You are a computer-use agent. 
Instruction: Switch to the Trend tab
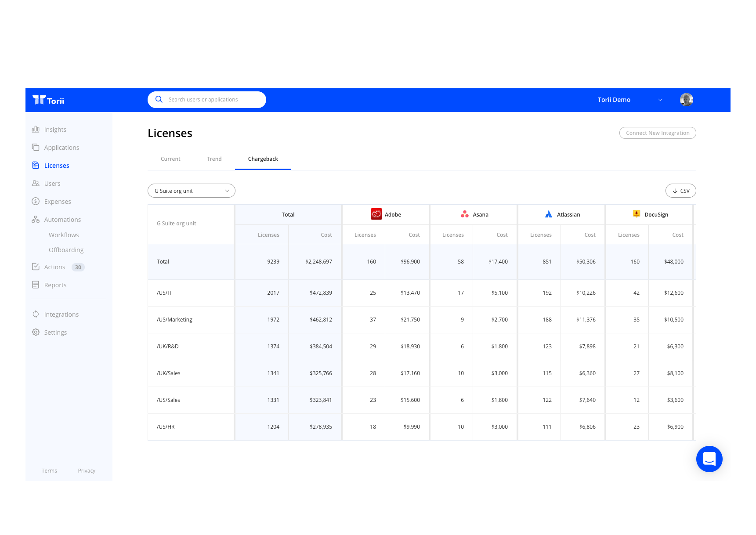click(x=214, y=159)
